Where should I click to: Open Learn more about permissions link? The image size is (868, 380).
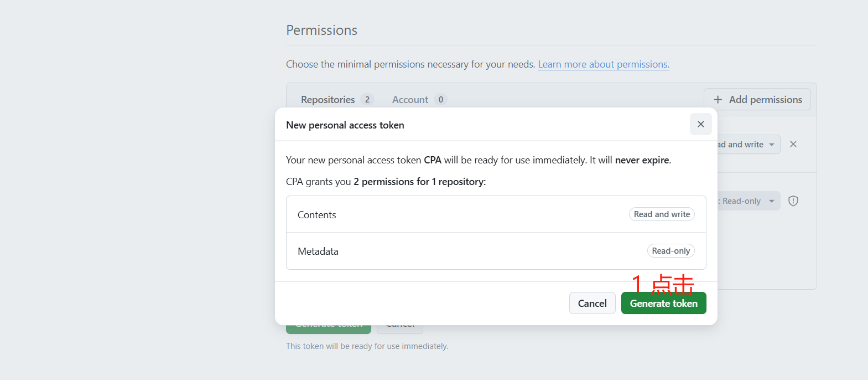[603, 64]
